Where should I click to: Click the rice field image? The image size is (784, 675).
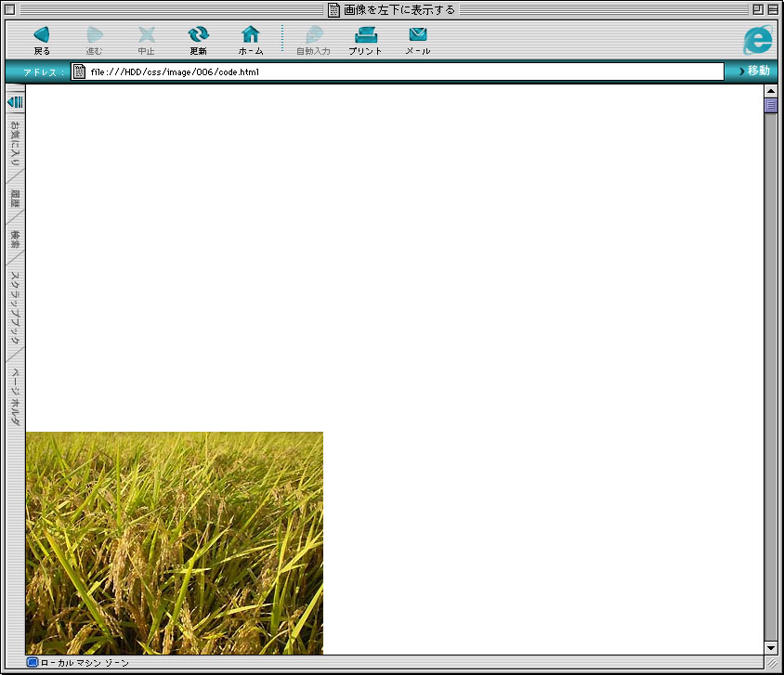pyautogui.click(x=175, y=543)
